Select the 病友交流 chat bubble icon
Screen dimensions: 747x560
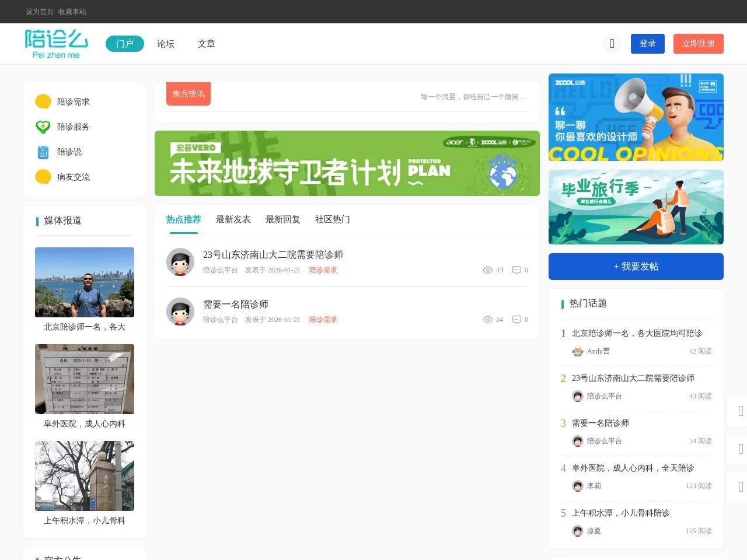(43, 177)
